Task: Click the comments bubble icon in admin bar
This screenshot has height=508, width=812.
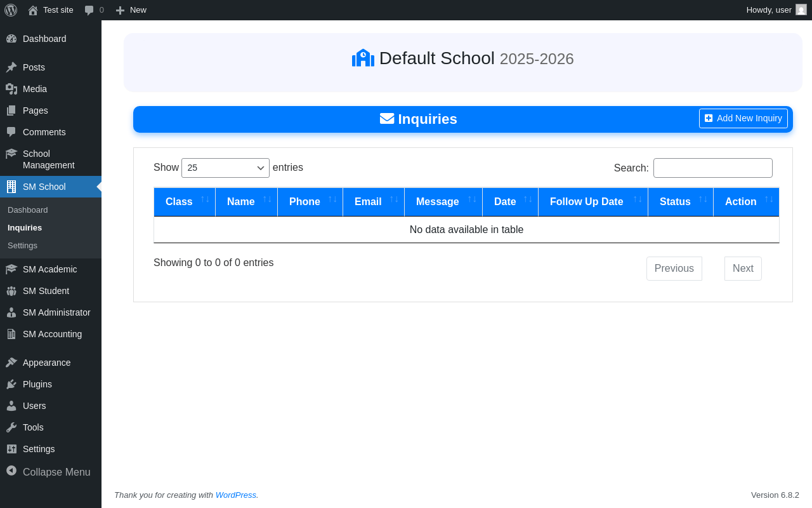Action: click(x=89, y=10)
